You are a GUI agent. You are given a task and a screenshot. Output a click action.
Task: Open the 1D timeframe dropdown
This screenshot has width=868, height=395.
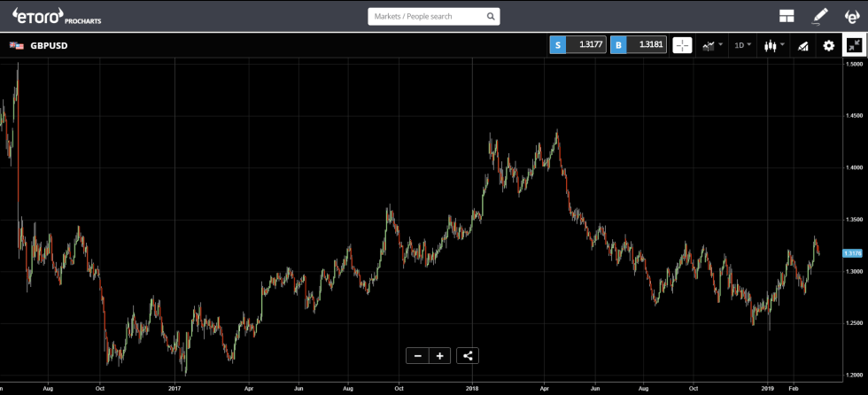pyautogui.click(x=742, y=45)
